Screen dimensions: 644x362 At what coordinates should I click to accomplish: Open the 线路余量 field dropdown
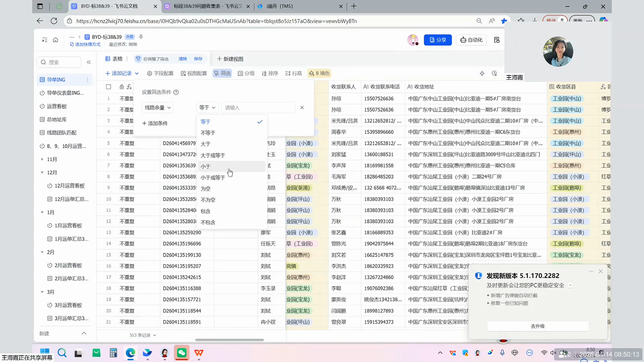click(x=158, y=108)
